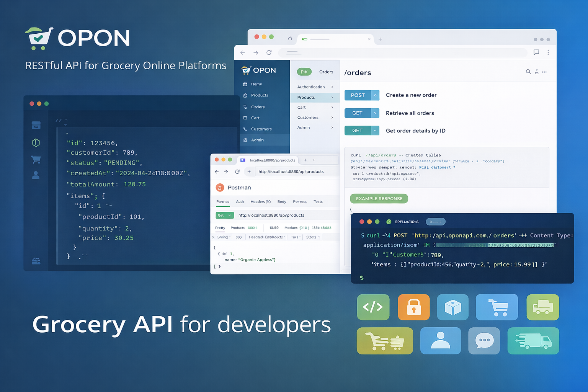Click the blue user profile tile icon
This screenshot has width=588, height=392.
440,341
